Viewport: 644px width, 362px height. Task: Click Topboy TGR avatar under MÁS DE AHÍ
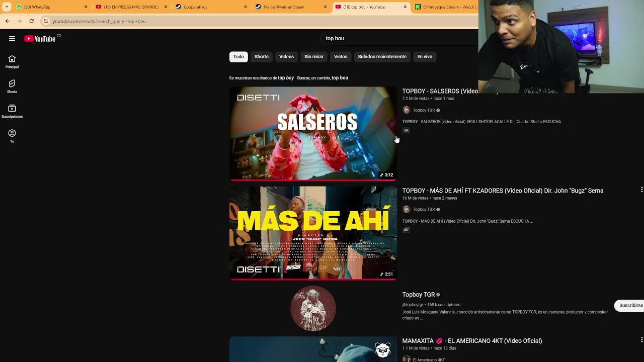point(407,210)
